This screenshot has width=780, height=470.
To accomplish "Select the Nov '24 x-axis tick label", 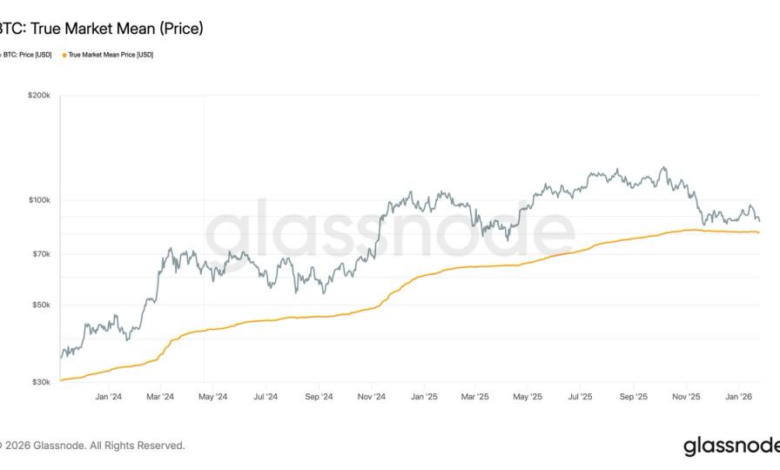I will [371, 396].
